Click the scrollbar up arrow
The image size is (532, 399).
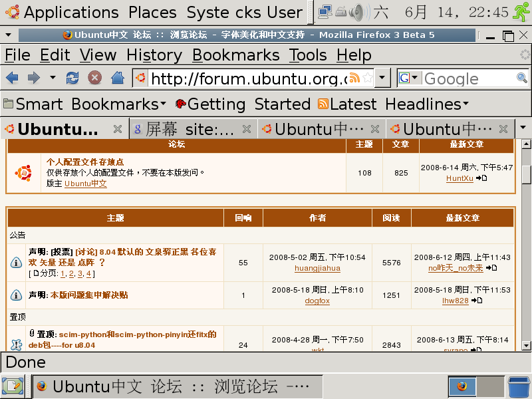click(x=526, y=144)
